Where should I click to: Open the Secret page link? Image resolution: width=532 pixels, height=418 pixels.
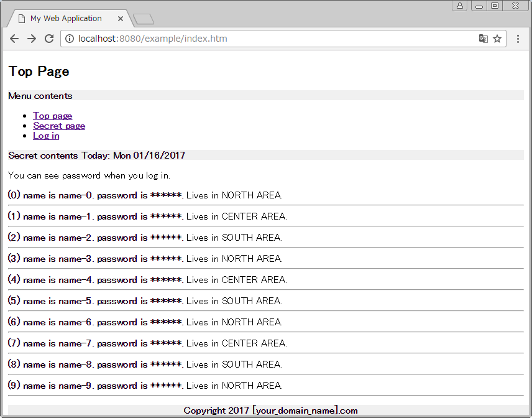(x=59, y=126)
